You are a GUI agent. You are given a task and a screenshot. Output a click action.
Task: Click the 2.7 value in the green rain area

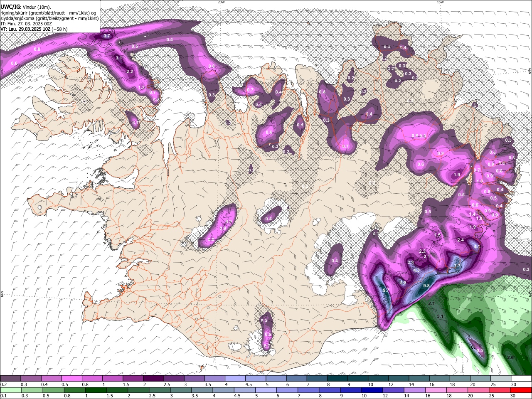pos(431,304)
